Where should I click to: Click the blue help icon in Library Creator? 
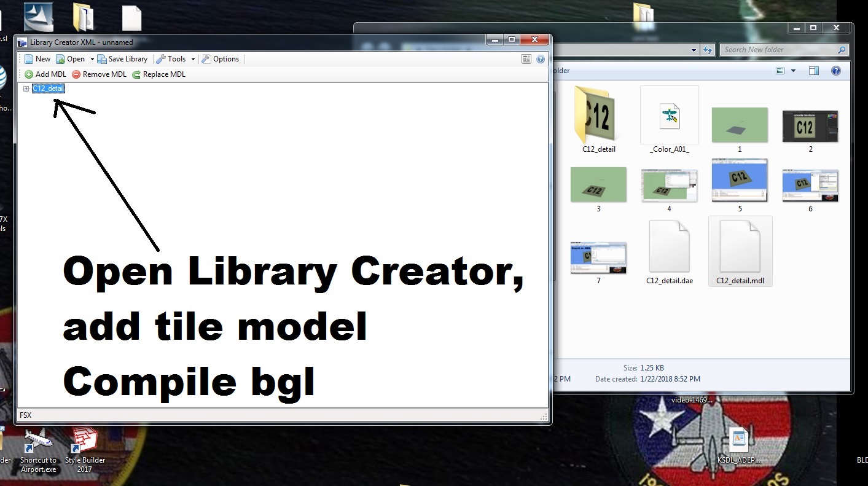[x=541, y=59]
